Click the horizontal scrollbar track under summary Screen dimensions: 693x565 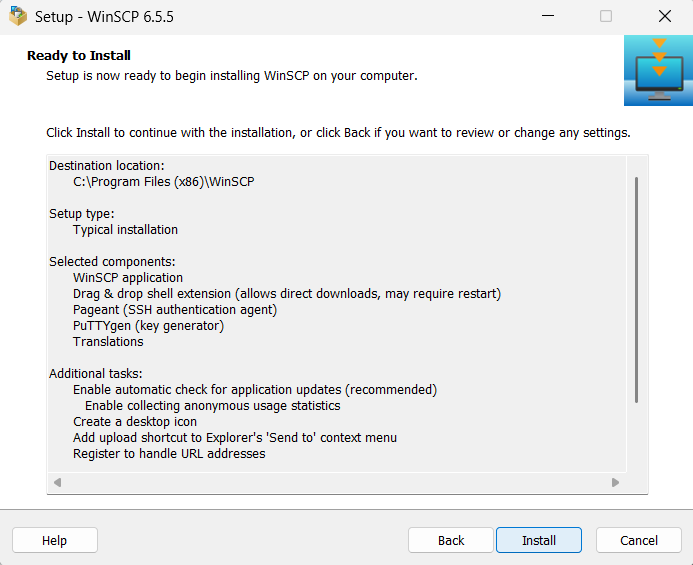[336, 483]
